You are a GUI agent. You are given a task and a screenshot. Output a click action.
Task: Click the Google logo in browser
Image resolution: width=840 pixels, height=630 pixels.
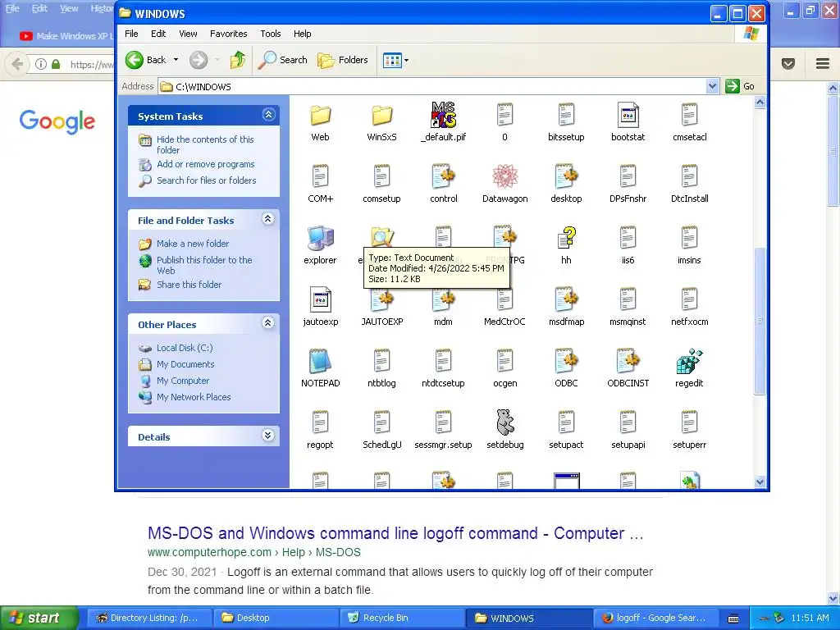pyautogui.click(x=57, y=121)
